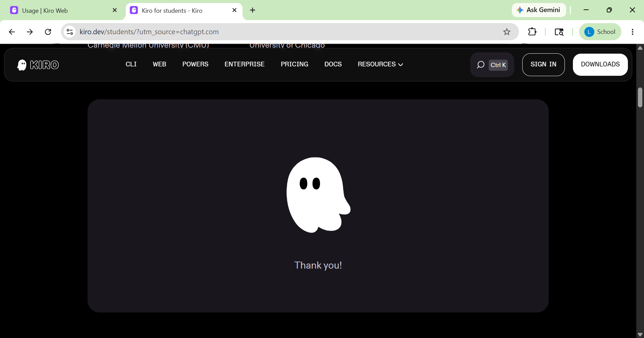
Task: Click the large ghost mascot image
Action: click(x=318, y=195)
